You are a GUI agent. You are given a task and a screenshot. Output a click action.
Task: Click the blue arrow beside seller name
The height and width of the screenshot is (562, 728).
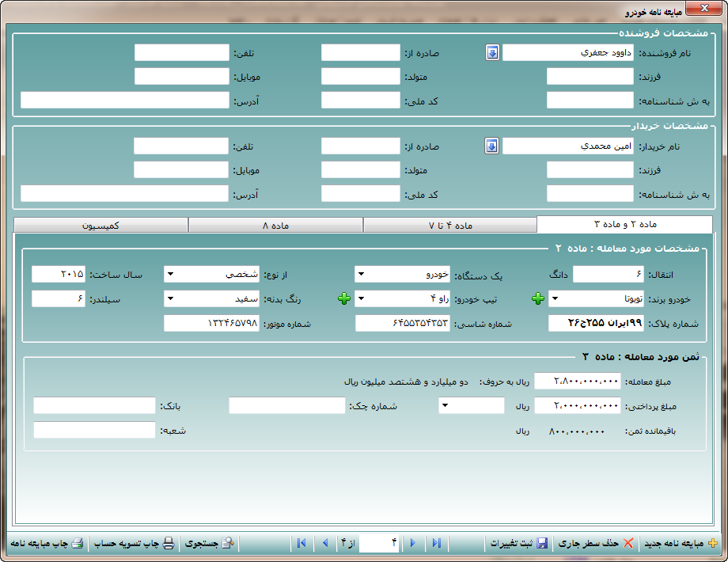pyautogui.click(x=492, y=53)
